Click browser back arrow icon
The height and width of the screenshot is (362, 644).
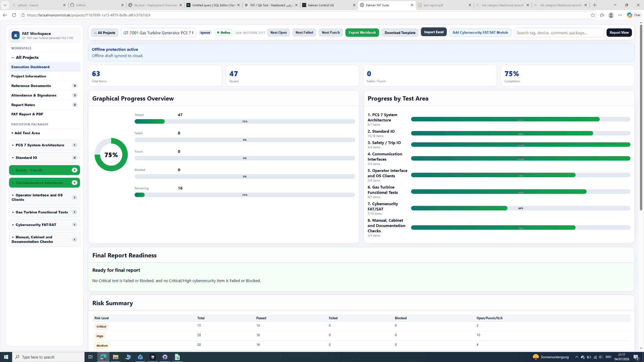coord(5,15)
